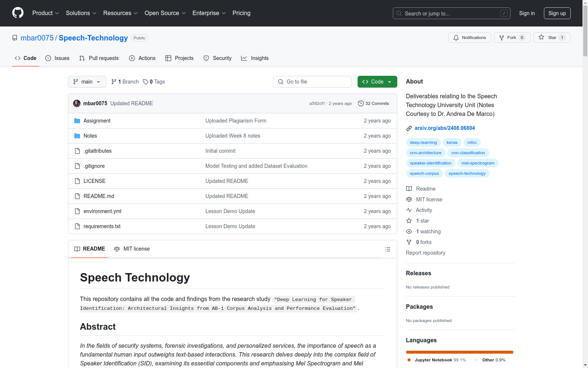Click the environment.yml file icon
The image size is (588, 368).
click(77, 211)
